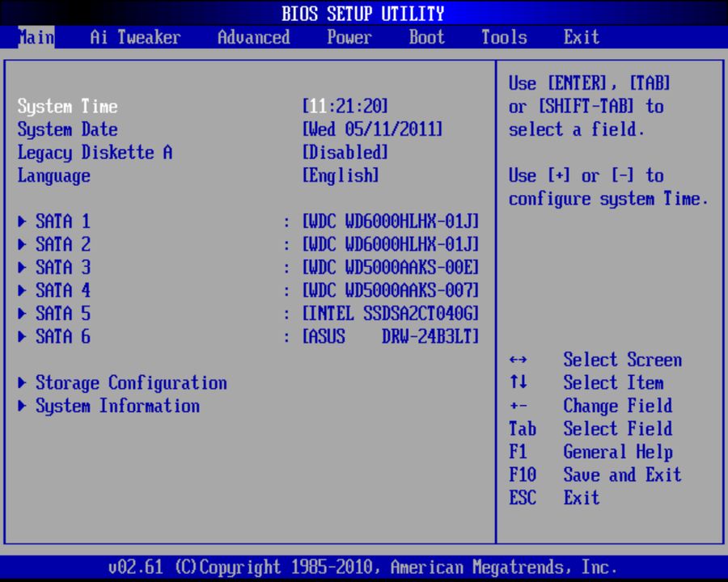Switch to the Ai Tweaker tab

point(133,37)
